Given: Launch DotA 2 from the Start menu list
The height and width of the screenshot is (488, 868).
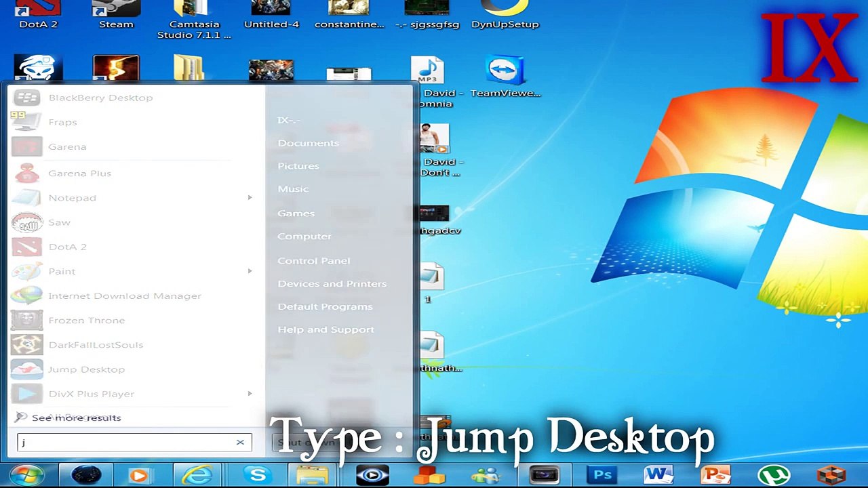Looking at the screenshot, I should 67,247.
